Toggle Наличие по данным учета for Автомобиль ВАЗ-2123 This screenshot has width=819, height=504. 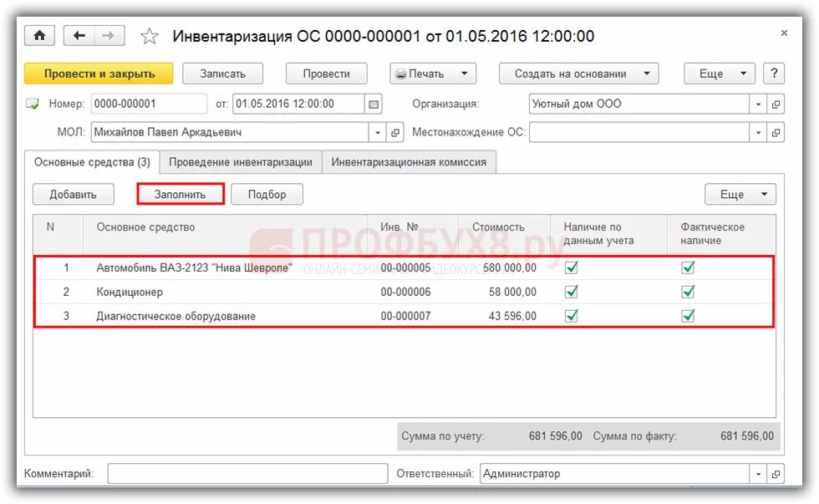click(x=572, y=268)
